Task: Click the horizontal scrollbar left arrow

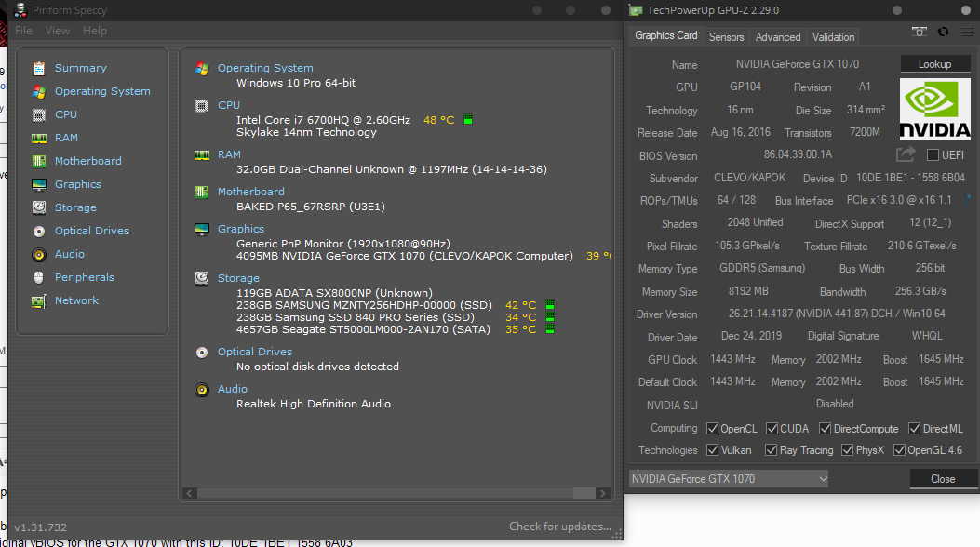Action: click(x=190, y=493)
